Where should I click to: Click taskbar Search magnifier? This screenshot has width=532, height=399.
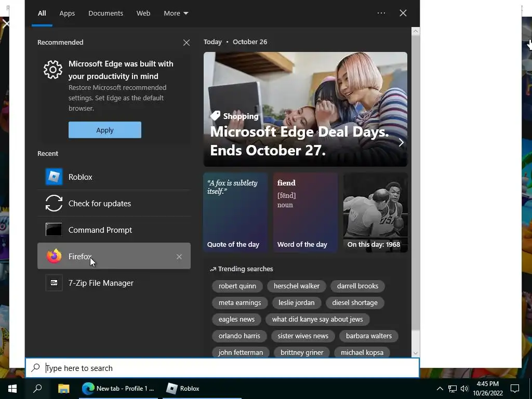(x=37, y=389)
